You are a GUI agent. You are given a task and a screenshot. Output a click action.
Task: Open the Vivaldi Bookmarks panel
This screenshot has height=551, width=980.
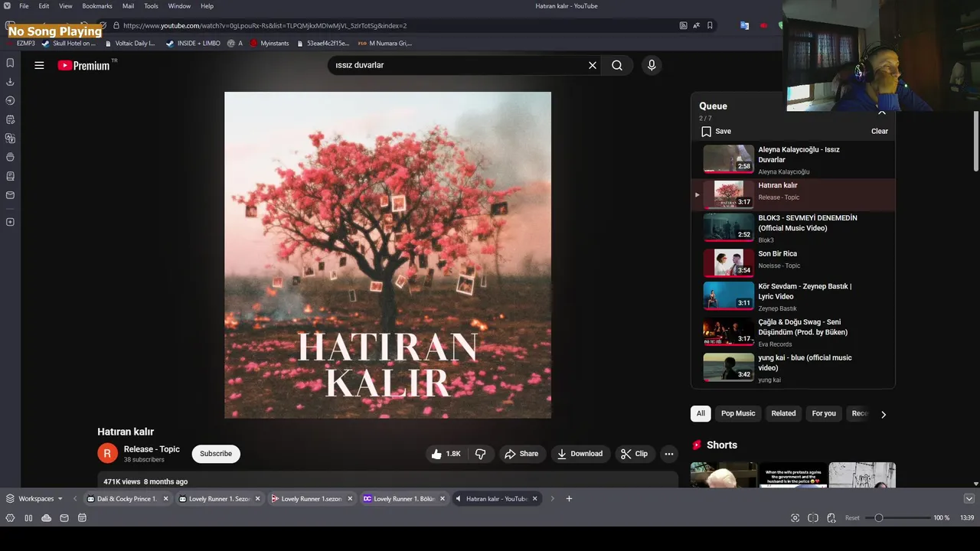pos(10,63)
